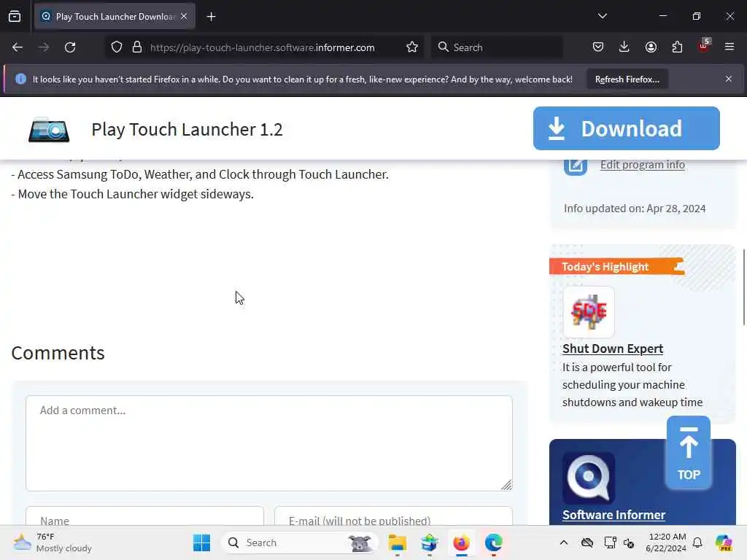Click the Add a comment text area
Image resolution: width=747 pixels, height=560 pixels.
[x=269, y=443]
